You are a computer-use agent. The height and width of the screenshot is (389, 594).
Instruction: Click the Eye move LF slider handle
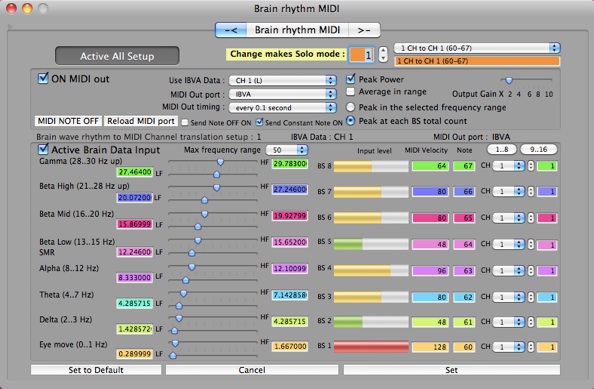[173, 355]
